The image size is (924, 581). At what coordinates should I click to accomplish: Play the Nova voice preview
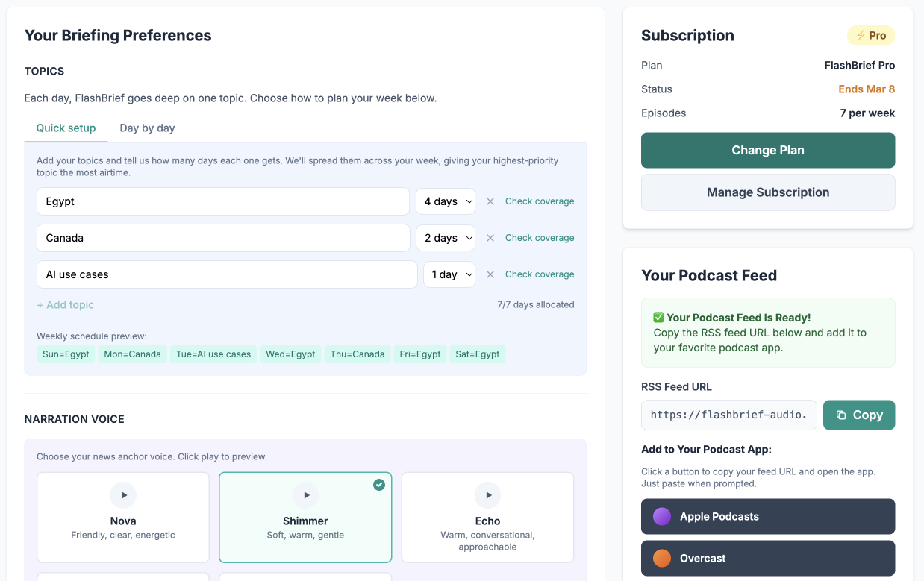click(x=122, y=494)
